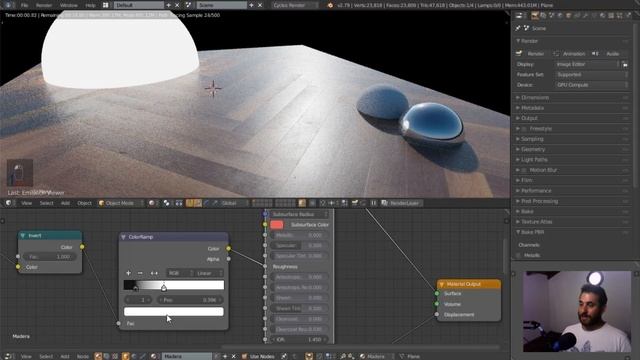
Task: Click the material browse sphere icon
Action: point(154,356)
